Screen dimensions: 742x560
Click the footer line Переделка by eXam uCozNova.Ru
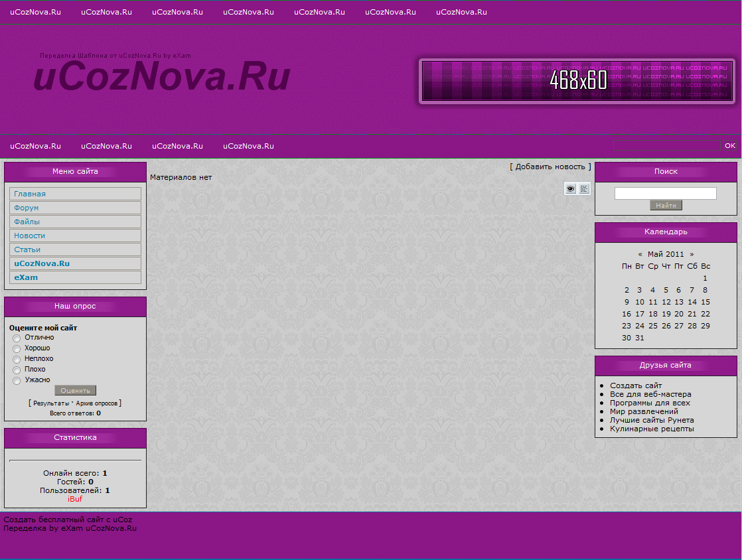70,528
